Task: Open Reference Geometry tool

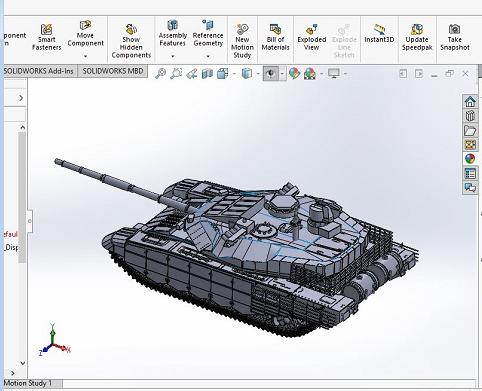Action: pos(208,33)
